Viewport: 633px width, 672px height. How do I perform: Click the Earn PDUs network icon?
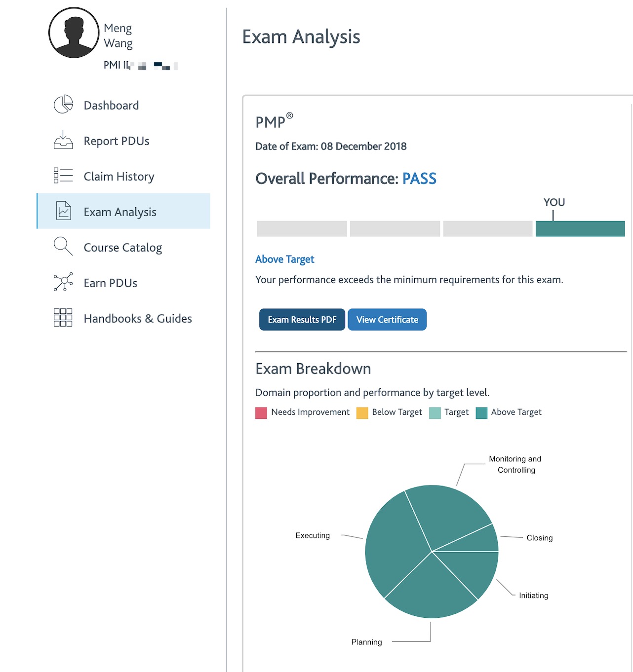click(x=63, y=282)
